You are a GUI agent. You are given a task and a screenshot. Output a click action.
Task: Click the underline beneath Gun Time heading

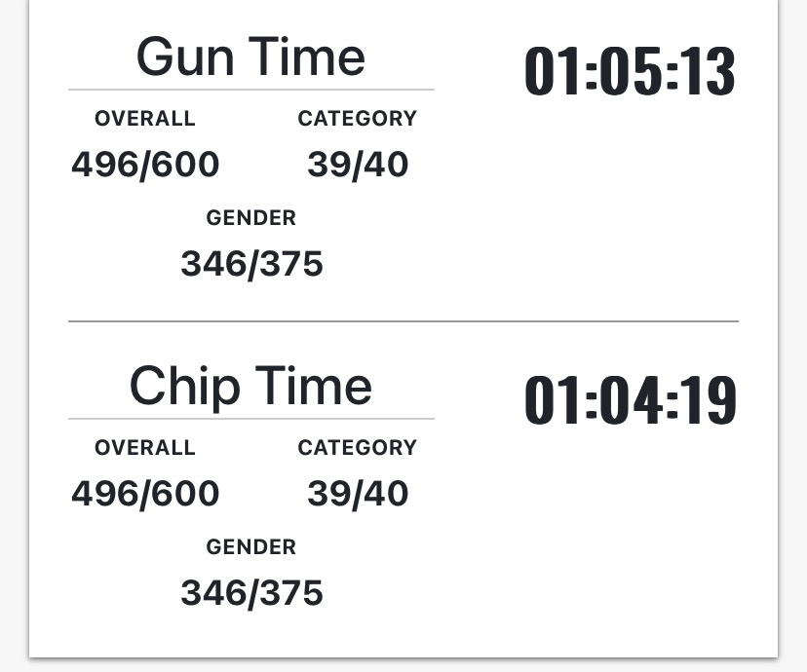pos(251,90)
